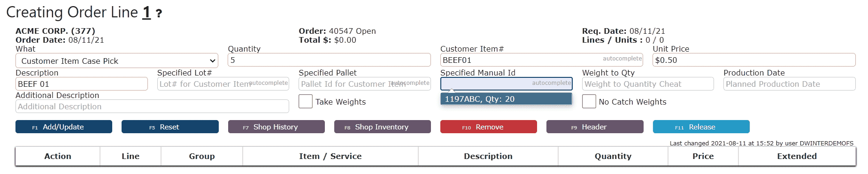Select the 1197ABC, Qty: 20 suggestion
The width and height of the screenshot is (868, 174).
pyautogui.click(x=506, y=99)
